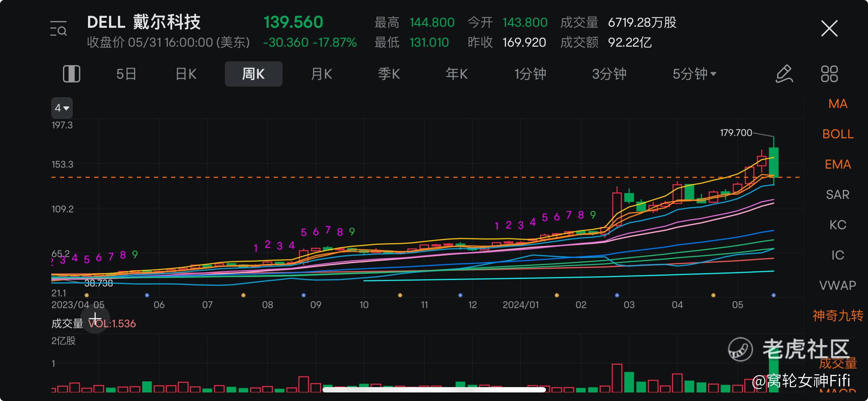Click the horizontal scroll bar at bottom
868x401 pixels.
pos(434,390)
